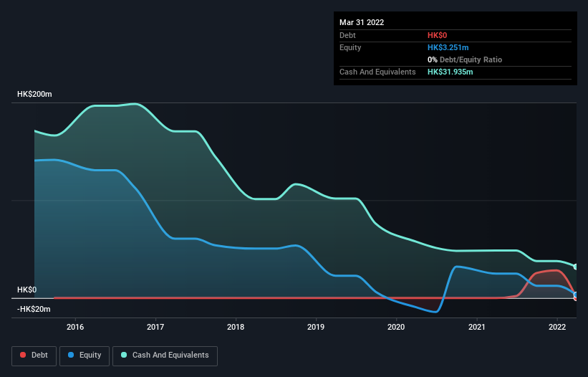Viewport: 588px width, 377px height.
Task: Click the 2022 x-axis label
Action: [557, 327]
